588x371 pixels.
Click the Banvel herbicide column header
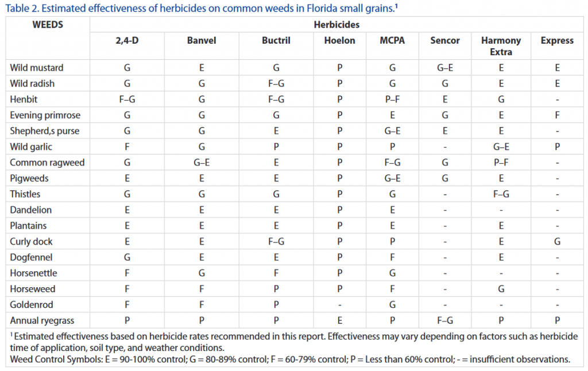(202, 41)
